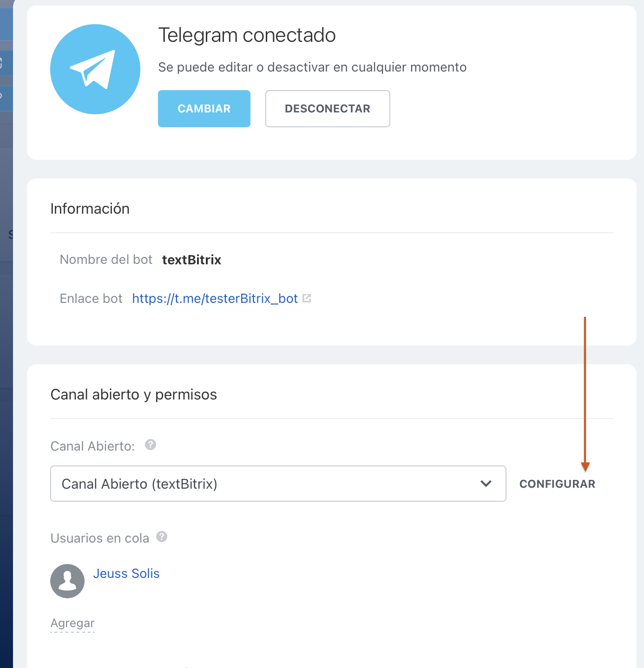Click Jeuss Solis's avatar icon

[67, 581]
